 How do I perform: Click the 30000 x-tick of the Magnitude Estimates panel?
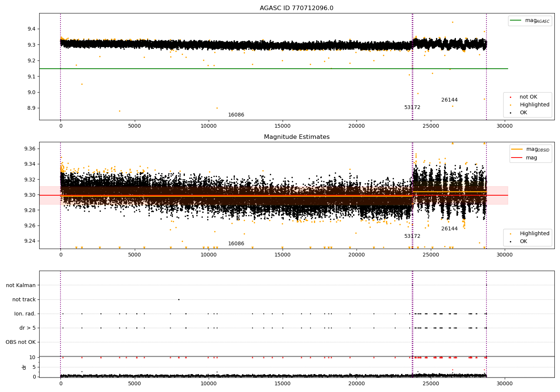504,255
